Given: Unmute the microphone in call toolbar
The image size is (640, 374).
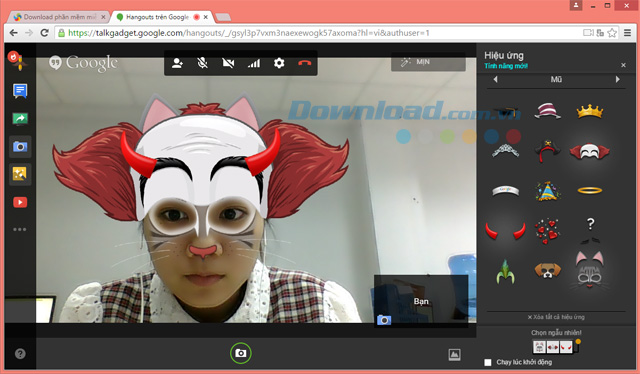Looking at the screenshot, I should [202, 63].
